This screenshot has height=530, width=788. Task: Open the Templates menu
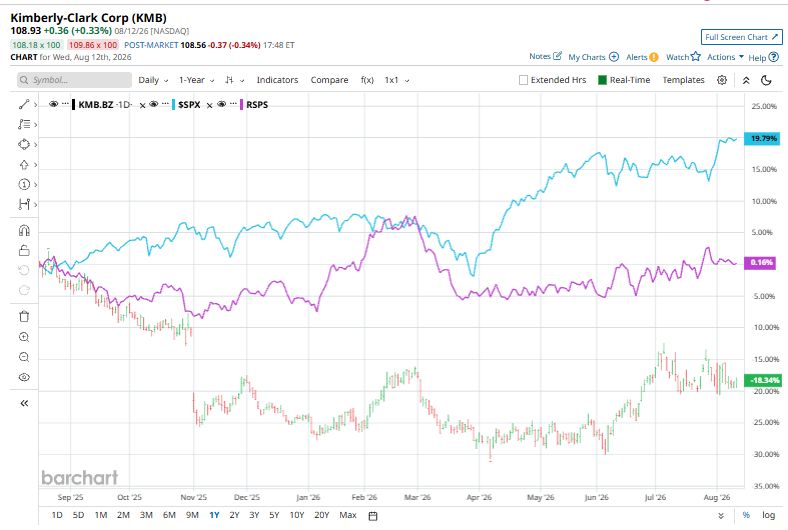tap(683, 80)
